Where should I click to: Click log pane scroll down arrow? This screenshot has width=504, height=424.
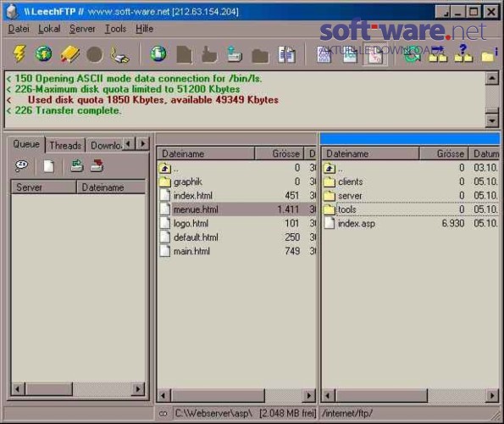click(x=492, y=120)
